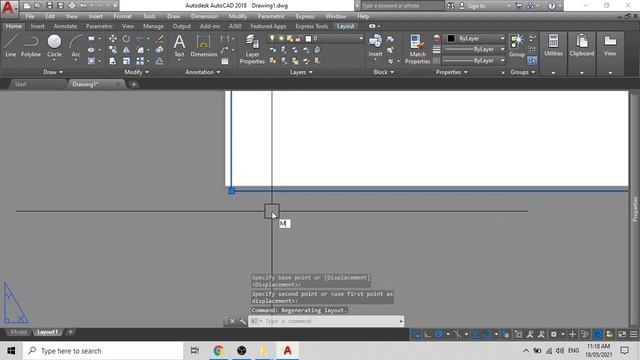This screenshot has width=640, height=360.
Task: Click the Plot (print) icon in quick access toolbar
Action: (72, 6)
